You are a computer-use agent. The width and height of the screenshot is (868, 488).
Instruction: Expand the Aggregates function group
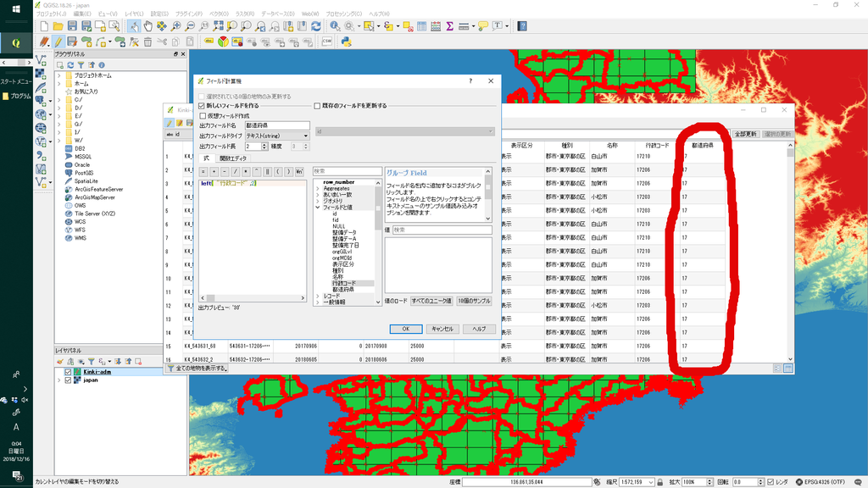pos(318,189)
